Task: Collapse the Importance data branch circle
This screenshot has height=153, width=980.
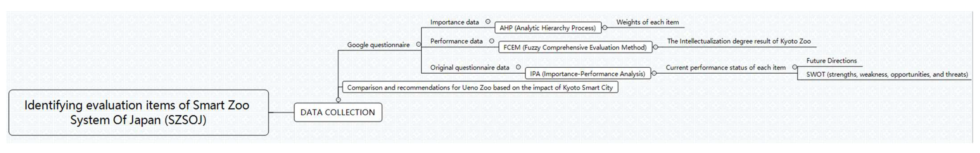Action: [x=488, y=22]
